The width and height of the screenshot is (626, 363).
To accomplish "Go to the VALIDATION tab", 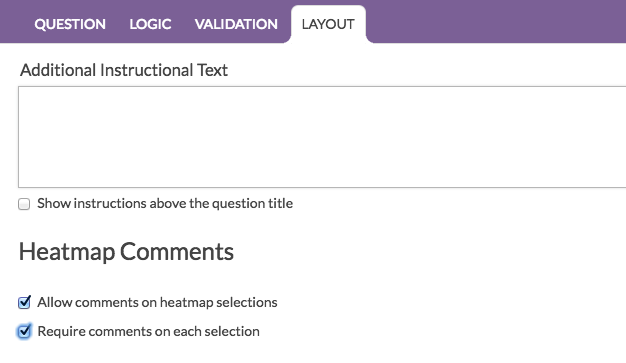I will (236, 24).
